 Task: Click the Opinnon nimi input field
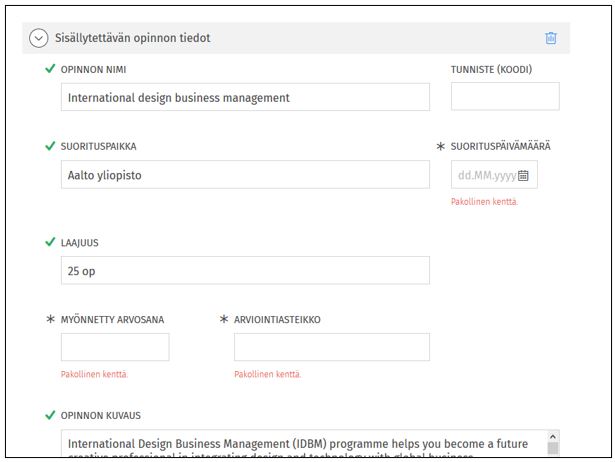[x=245, y=97]
